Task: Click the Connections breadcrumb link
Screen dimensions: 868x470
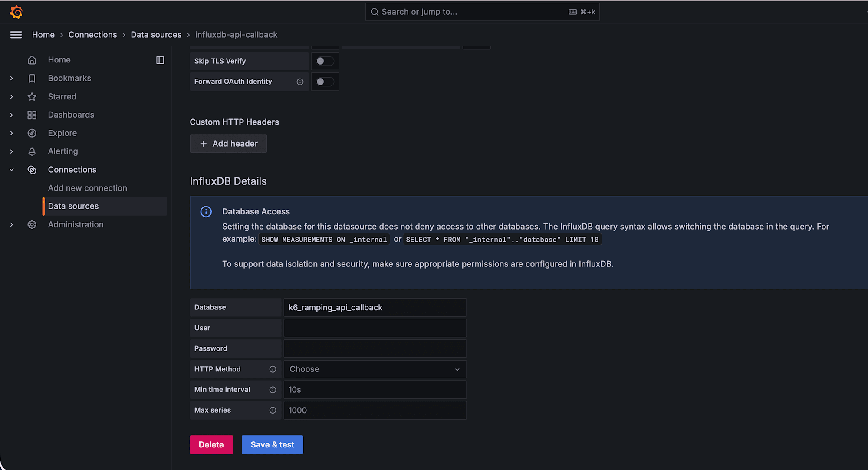Action: [x=92, y=35]
